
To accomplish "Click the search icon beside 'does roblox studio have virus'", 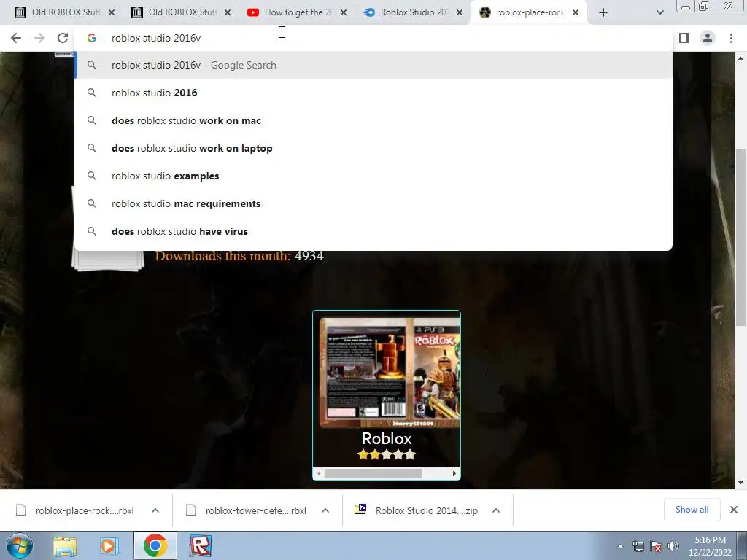I will point(92,231).
